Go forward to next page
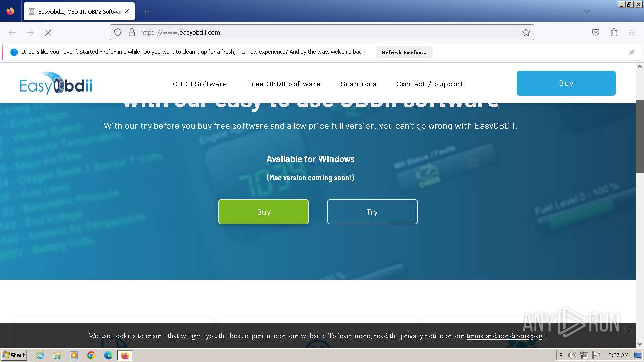 coord(30,32)
